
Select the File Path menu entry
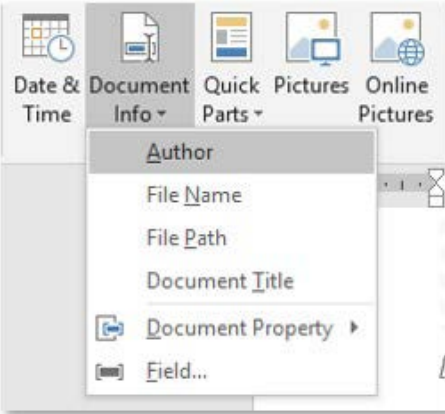(231, 238)
